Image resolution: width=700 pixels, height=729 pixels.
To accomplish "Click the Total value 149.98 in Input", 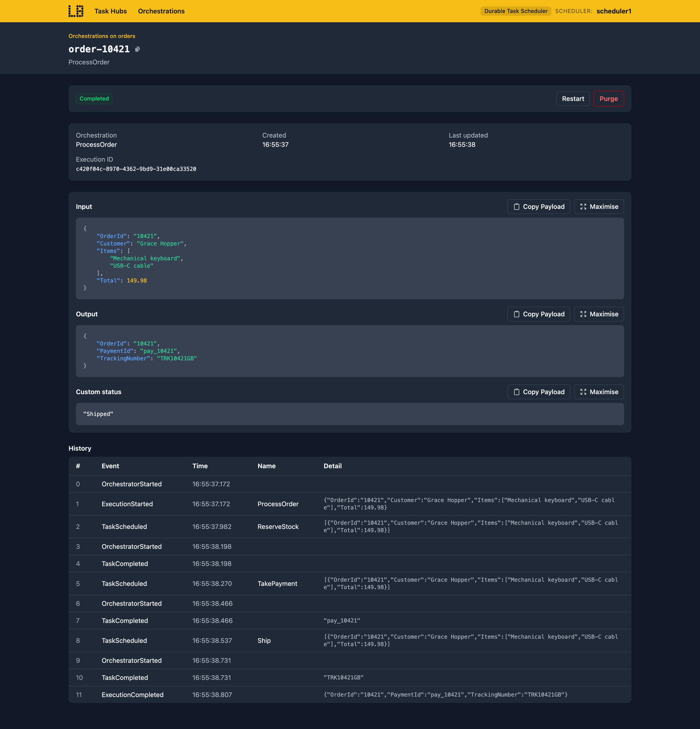I will pos(137,281).
